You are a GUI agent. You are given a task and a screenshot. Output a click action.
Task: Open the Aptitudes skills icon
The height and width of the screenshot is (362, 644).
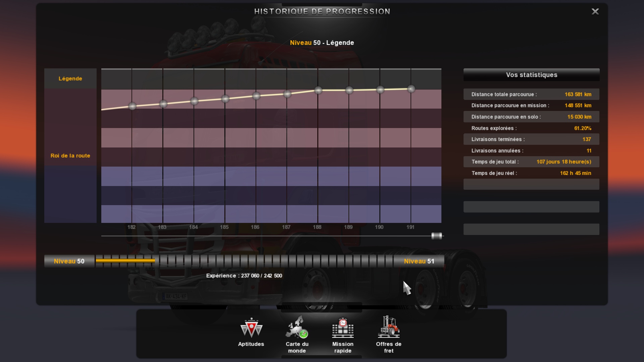251,328
